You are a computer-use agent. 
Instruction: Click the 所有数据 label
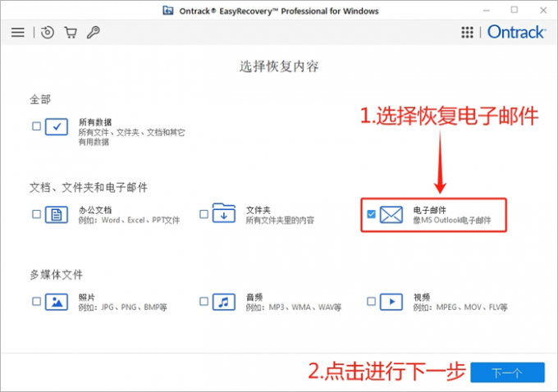coord(95,122)
